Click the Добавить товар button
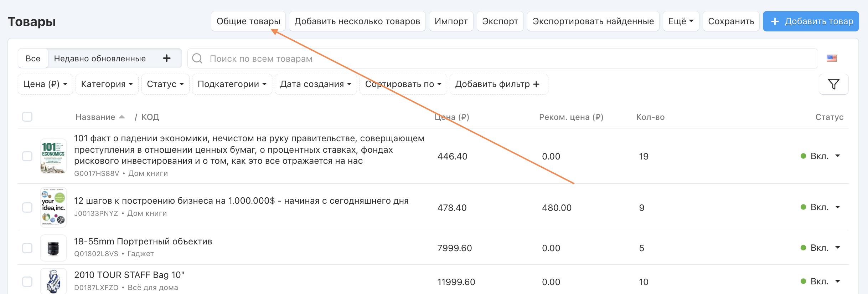 click(x=811, y=21)
